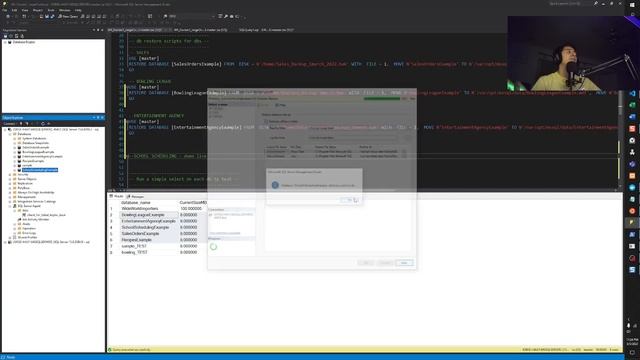Click the New Query toolbar button

68,16
